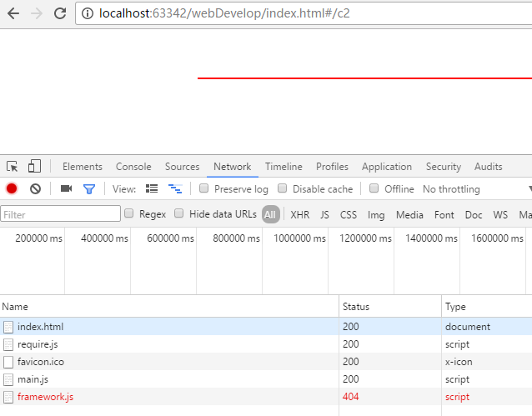The height and width of the screenshot is (416, 532).
Task: Click the index.html file icon
Action: [x=8, y=327]
